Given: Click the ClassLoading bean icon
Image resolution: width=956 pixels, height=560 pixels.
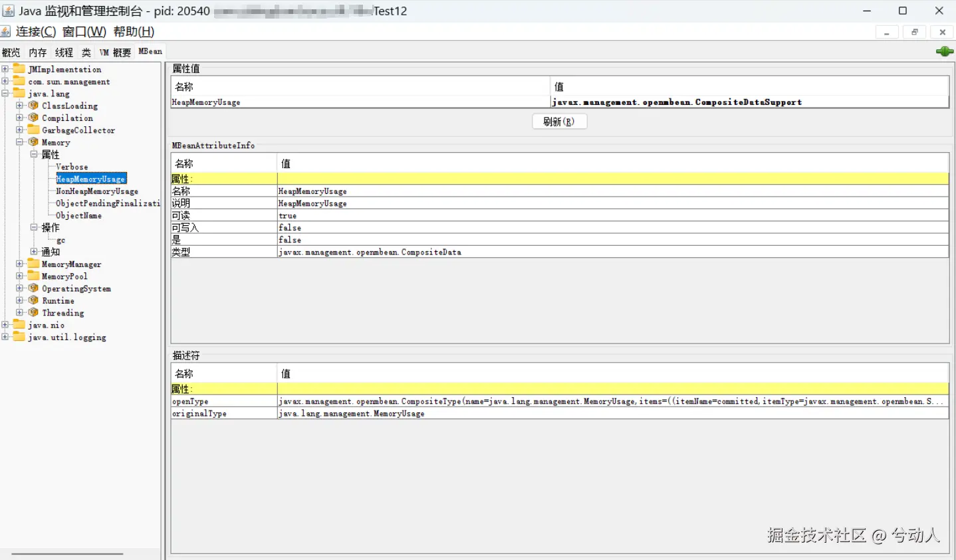Looking at the screenshot, I should (33, 106).
